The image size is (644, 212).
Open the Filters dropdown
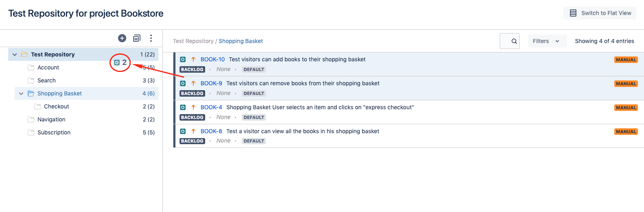(x=547, y=41)
